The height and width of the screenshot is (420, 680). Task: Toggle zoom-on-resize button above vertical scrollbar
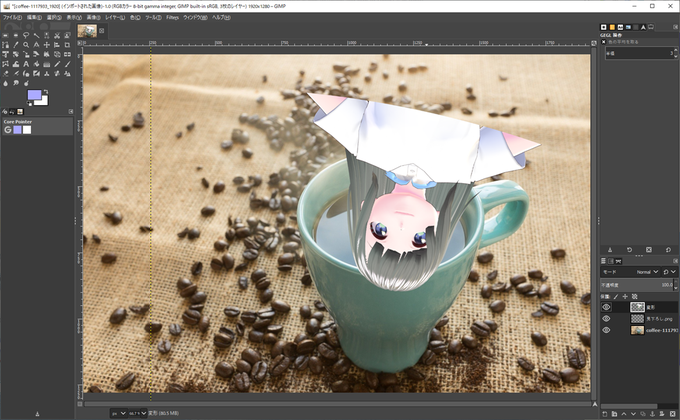(594, 43)
